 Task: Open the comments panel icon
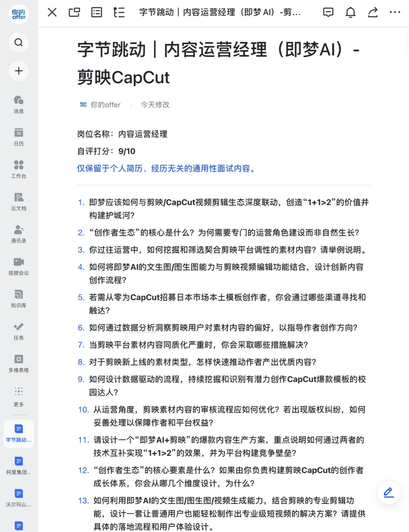click(x=328, y=12)
